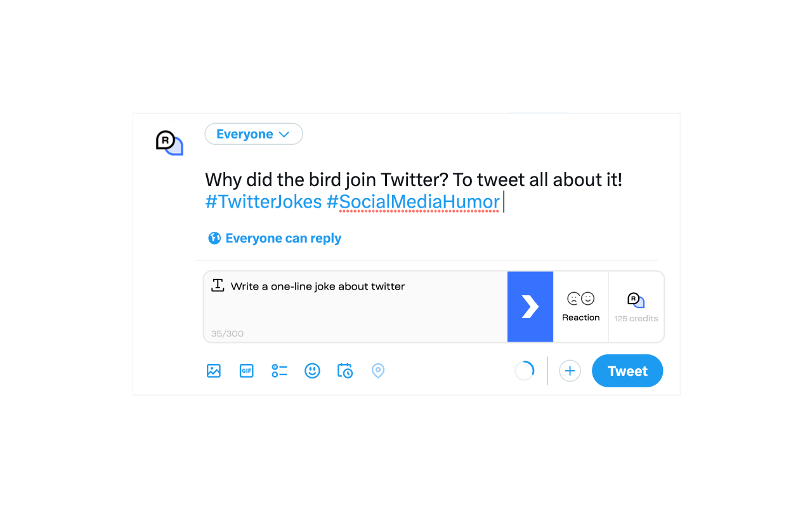The image size is (812, 508).
Task: Click the Tweet button
Action: coord(627,371)
